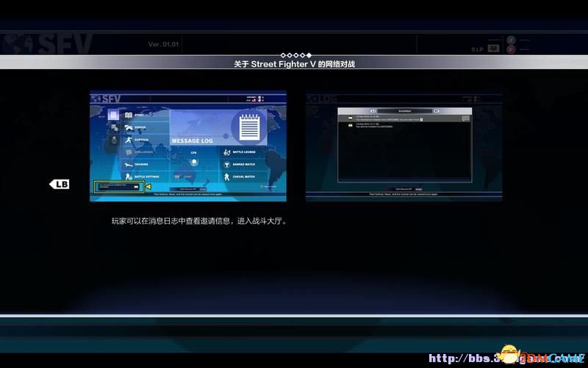Click the MESSAGE LOG banner text
Image resolution: width=588 pixels, height=368 pixels.
pos(193,141)
